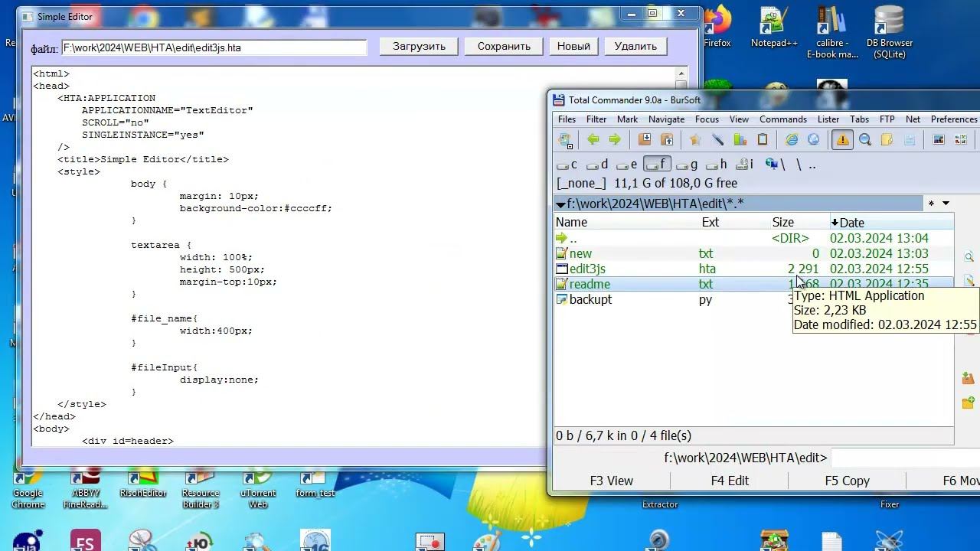
Task: Click the Сохранить button in Simple Editor
Action: [x=504, y=47]
